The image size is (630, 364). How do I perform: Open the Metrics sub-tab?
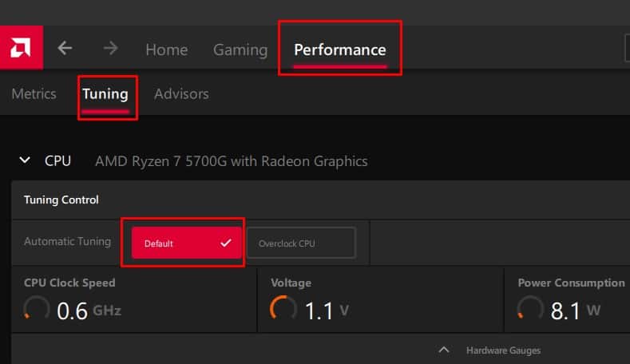click(34, 94)
